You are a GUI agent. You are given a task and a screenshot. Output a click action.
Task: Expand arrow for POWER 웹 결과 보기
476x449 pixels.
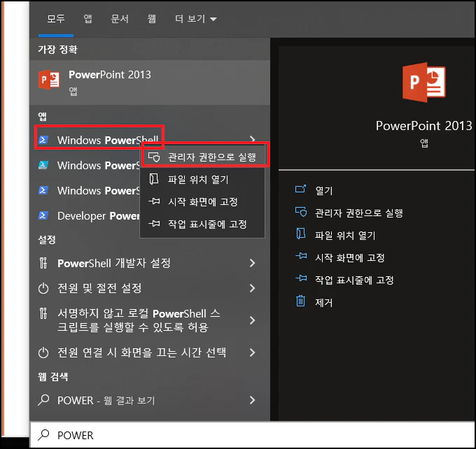pos(252,400)
